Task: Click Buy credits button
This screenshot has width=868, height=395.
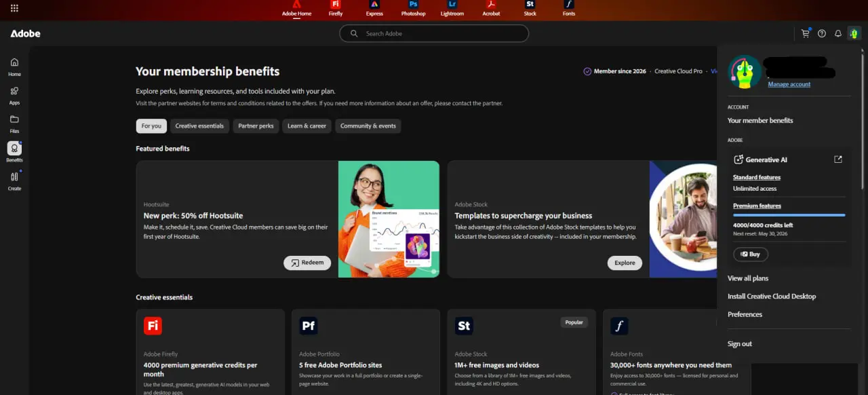Action: point(751,254)
